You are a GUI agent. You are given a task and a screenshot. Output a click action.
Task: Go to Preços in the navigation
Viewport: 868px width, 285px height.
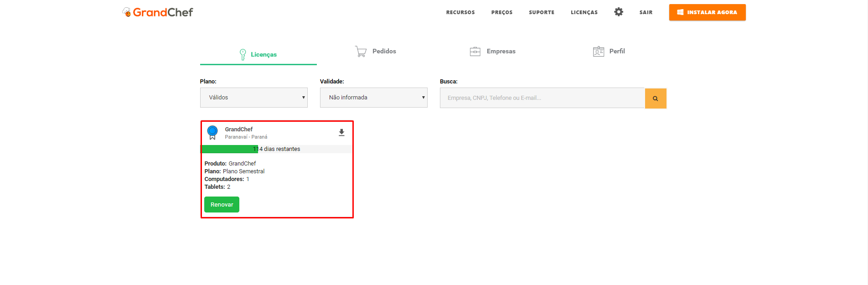pyautogui.click(x=501, y=12)
